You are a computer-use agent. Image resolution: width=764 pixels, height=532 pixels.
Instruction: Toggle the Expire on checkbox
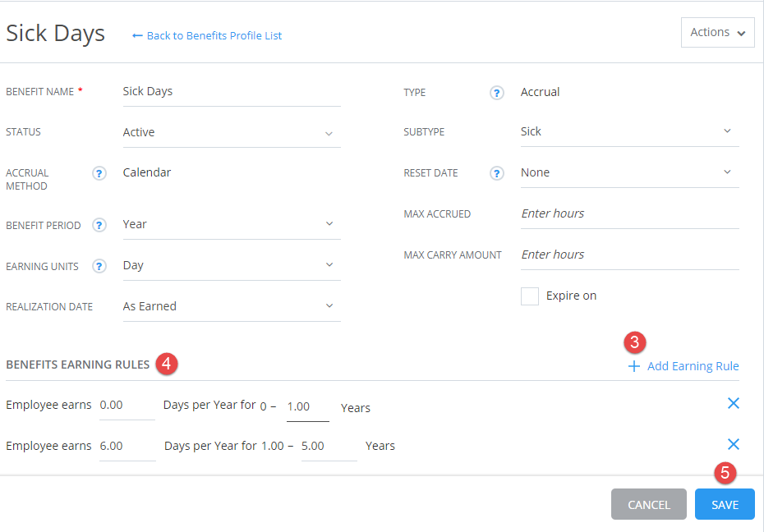pyautogui.click(x=530, y=296)
